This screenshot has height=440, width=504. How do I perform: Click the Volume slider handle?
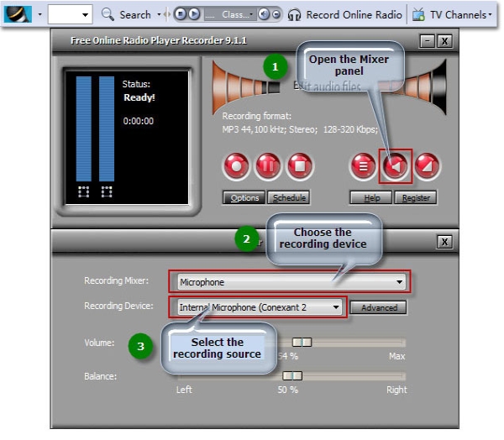302,343
